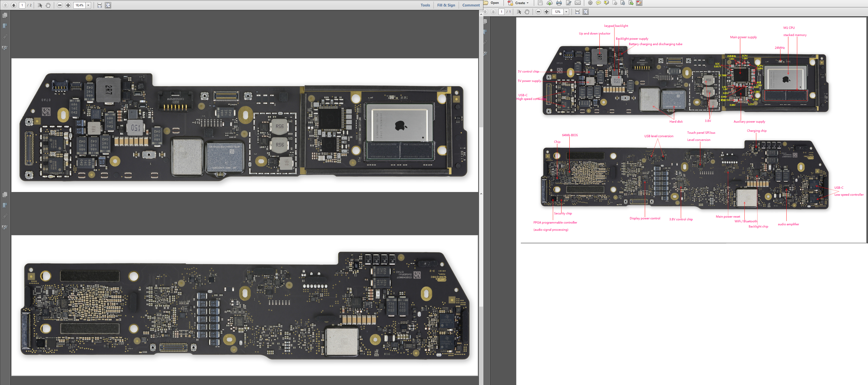The width and height of the screenshot is (868, 385).
Task: Activate Select tool in left PDF window
Action: 40,5
